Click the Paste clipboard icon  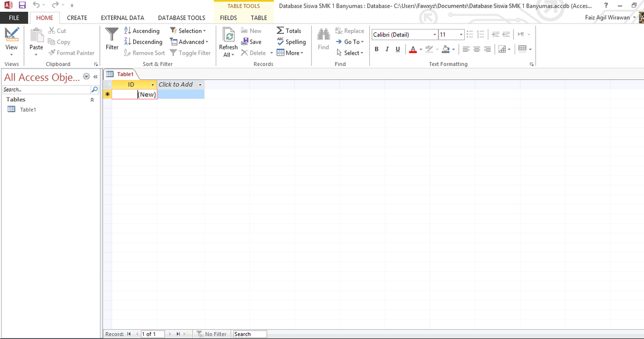pyautogui.click(x=36, y=35)
